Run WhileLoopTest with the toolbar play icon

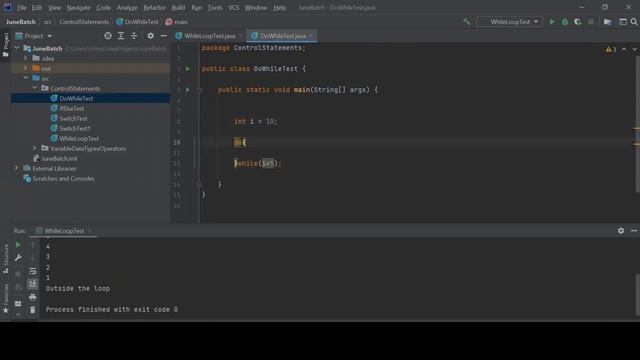552,22
